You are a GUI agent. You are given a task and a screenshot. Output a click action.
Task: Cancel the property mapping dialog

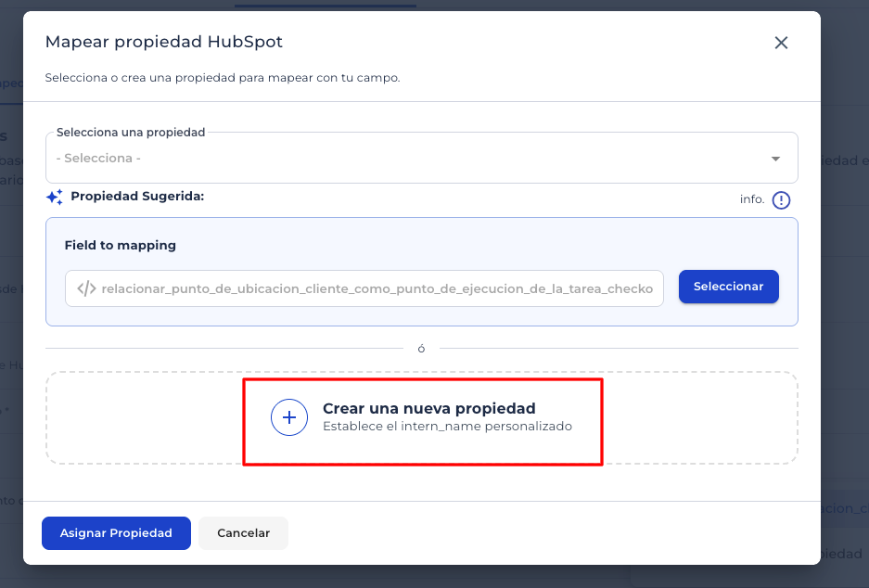pyautogui.click(x=243, y=533)
